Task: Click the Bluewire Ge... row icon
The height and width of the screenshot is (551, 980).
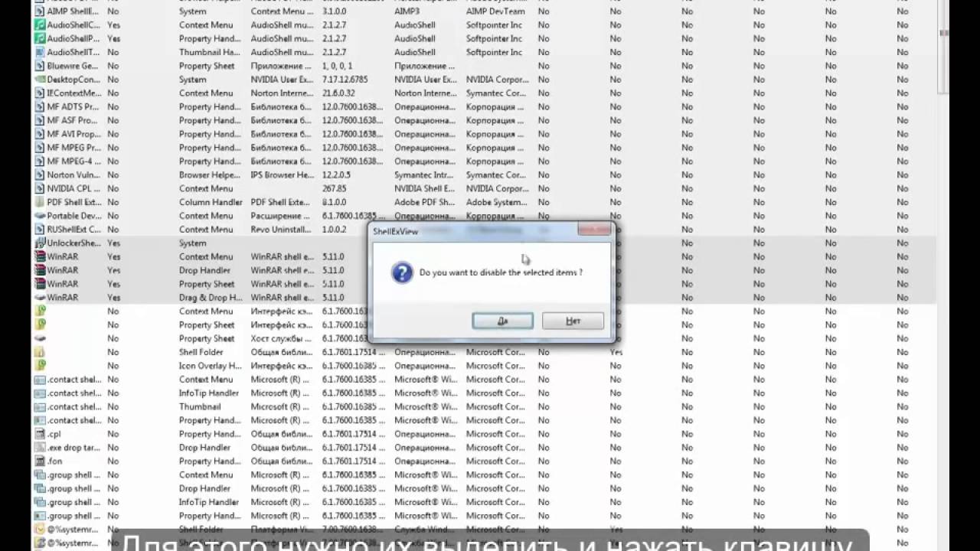Action: [40, 67]
